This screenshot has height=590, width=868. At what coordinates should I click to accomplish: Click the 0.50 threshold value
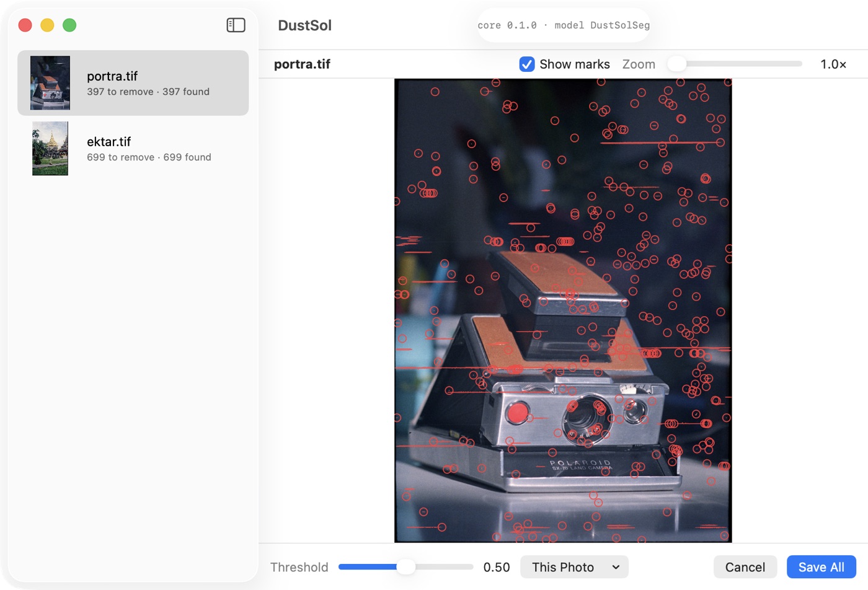pos(497,567)
